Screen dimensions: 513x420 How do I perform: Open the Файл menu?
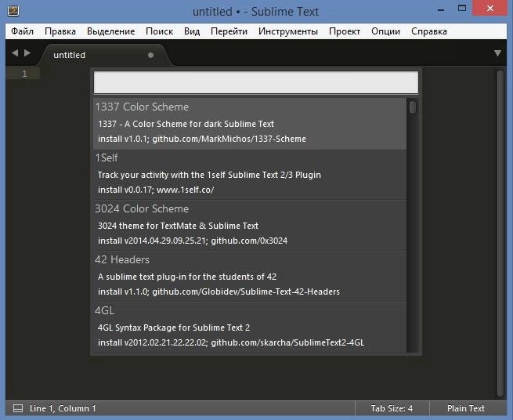click(x=22, y=31)
